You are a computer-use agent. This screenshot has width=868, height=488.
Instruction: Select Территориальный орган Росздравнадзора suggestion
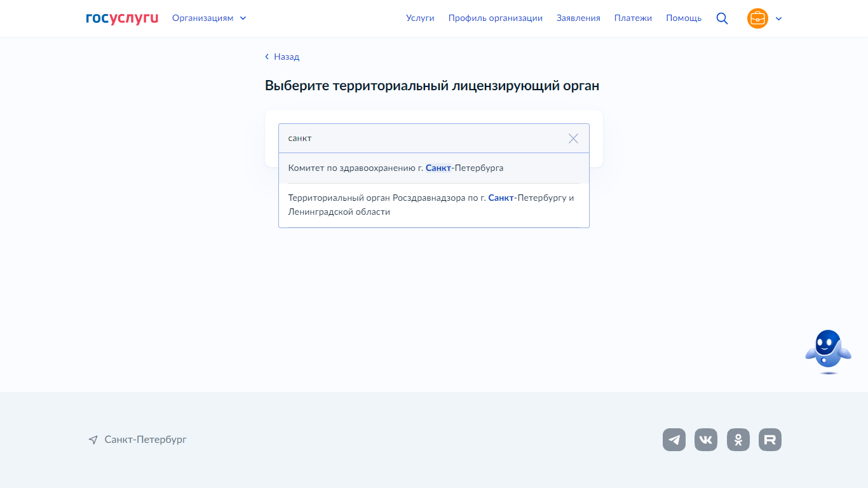pos(431,205)
